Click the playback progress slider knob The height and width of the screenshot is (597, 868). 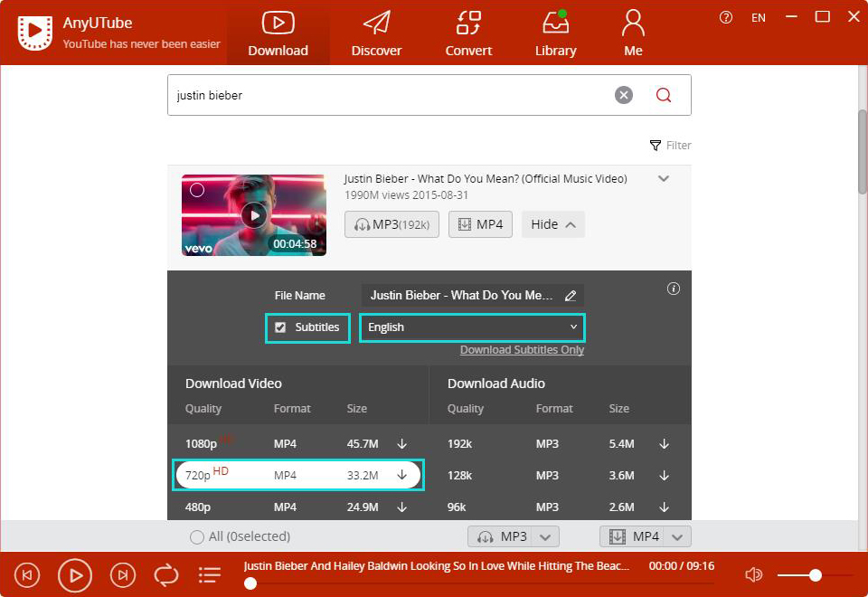pos(250,583)
